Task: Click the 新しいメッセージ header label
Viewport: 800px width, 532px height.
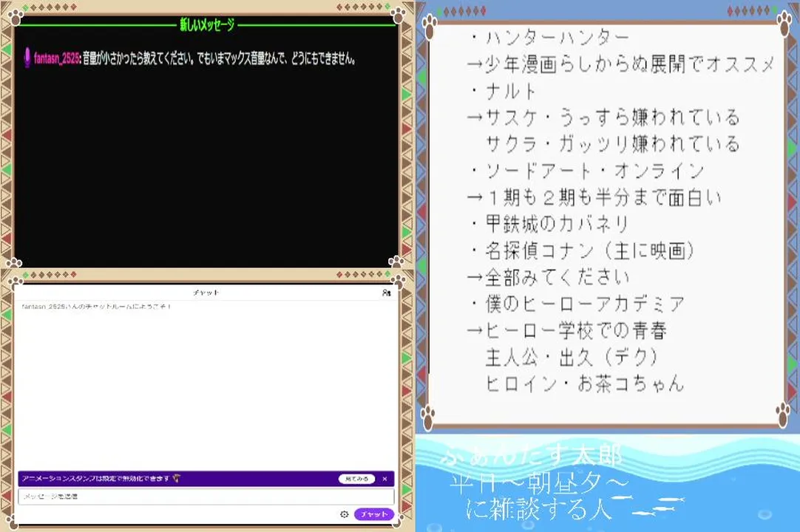Action: pyautogui.click(x=207, y=24)
